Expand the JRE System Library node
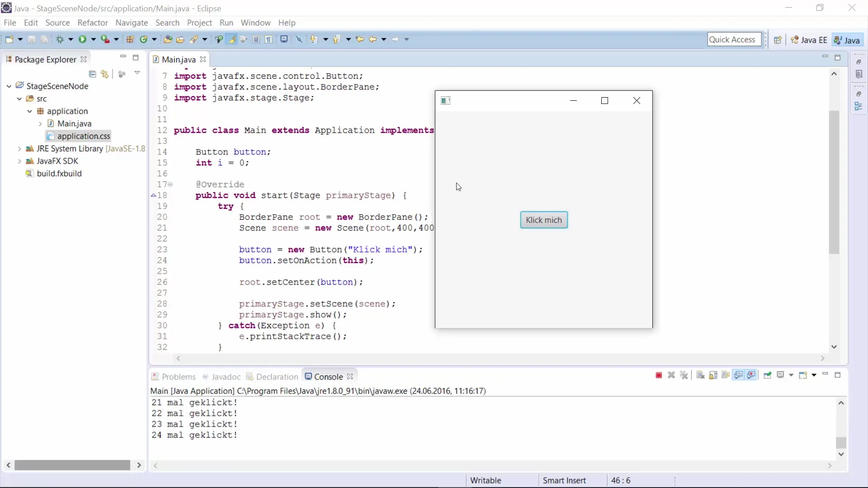Screen dimensions: 868x488 coord(19,149)
